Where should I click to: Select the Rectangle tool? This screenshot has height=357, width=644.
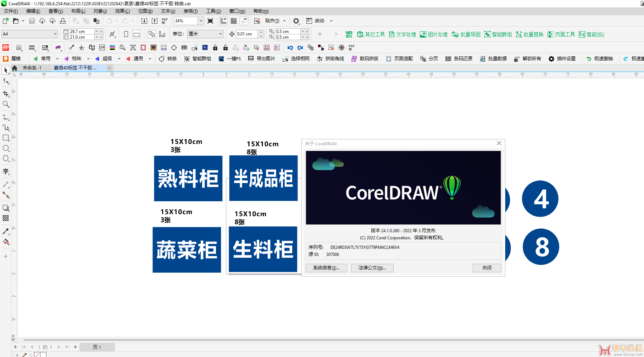[6, 138]
